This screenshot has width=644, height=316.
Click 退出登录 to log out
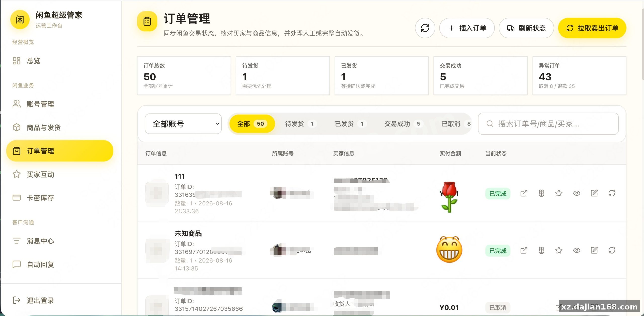click(x=60, y=300)
